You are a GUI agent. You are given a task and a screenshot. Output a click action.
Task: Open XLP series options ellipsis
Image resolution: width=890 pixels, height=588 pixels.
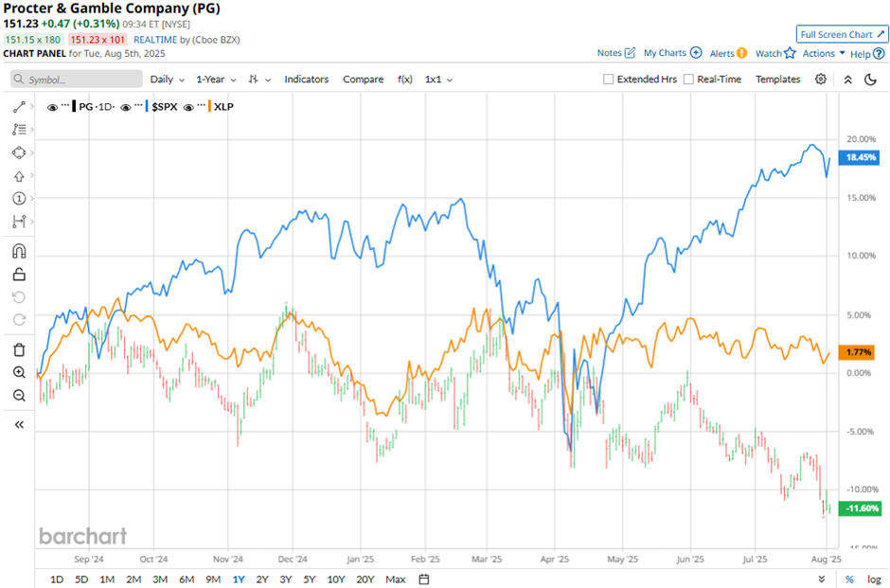[x=202, y=105]
